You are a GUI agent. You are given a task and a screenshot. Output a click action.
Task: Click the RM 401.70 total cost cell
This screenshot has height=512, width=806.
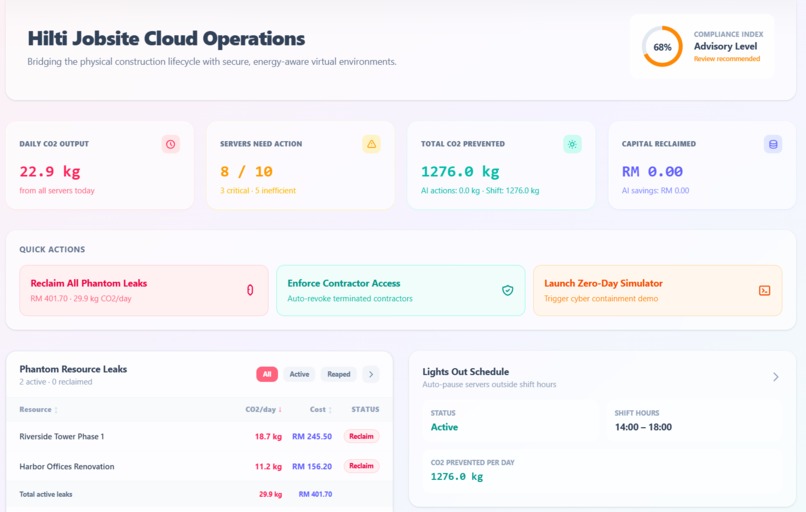[315, 494]
